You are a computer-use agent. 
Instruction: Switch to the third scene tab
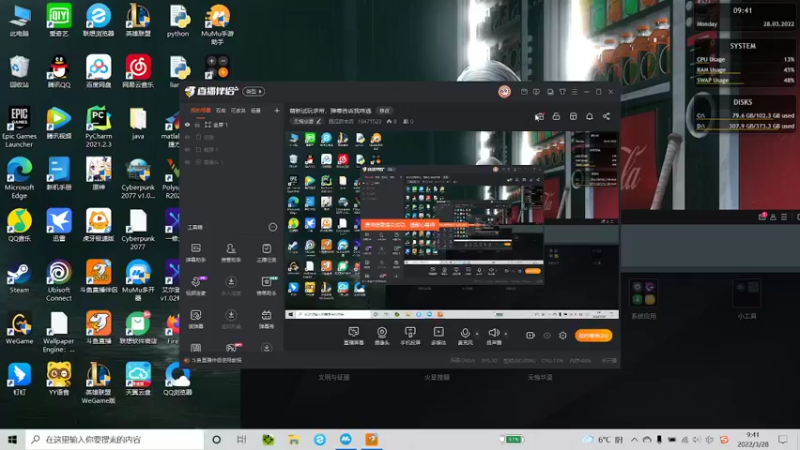pos(238,111)
